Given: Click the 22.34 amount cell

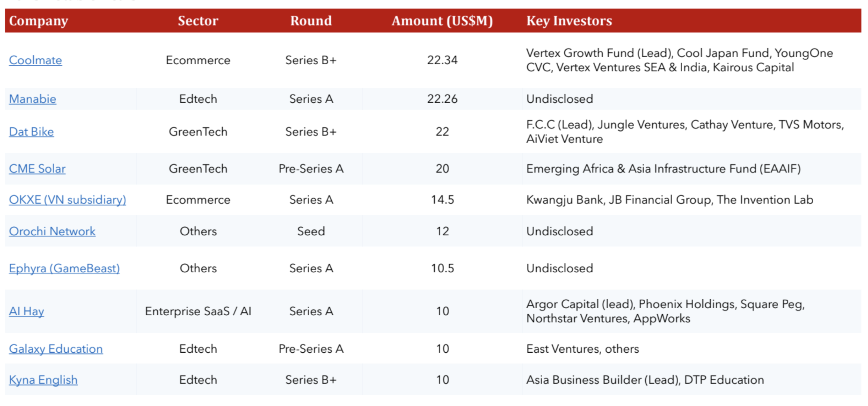Looking at the screenshot, I should coord(442,60).
